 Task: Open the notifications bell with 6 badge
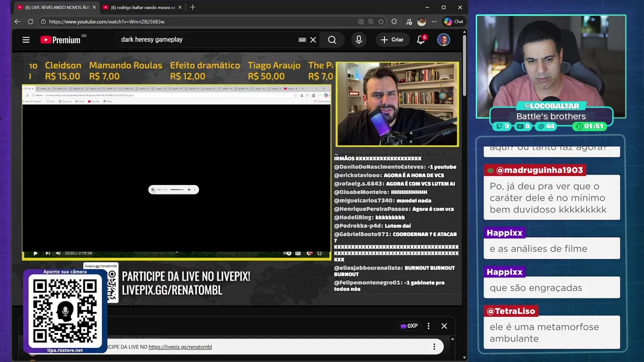(x=421, y=40)
